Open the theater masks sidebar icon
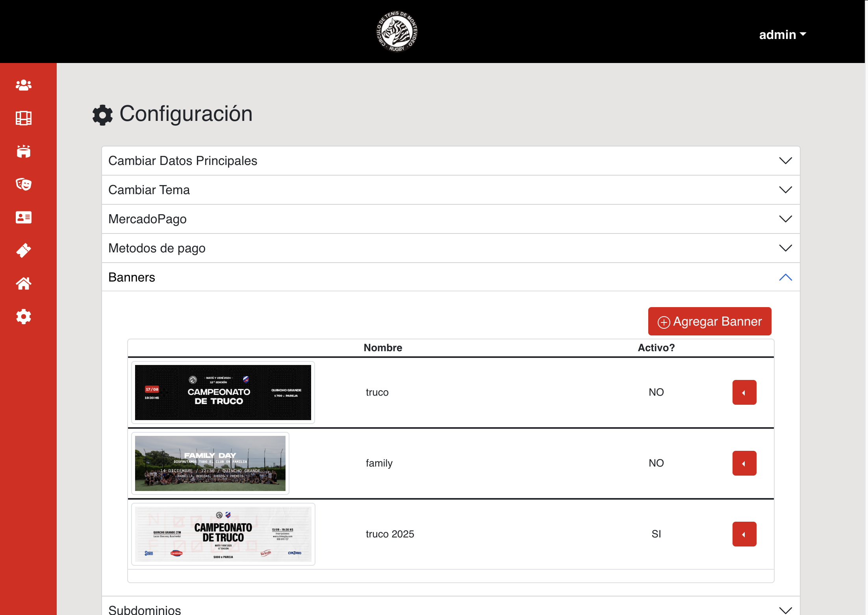 tap(24, 184)
